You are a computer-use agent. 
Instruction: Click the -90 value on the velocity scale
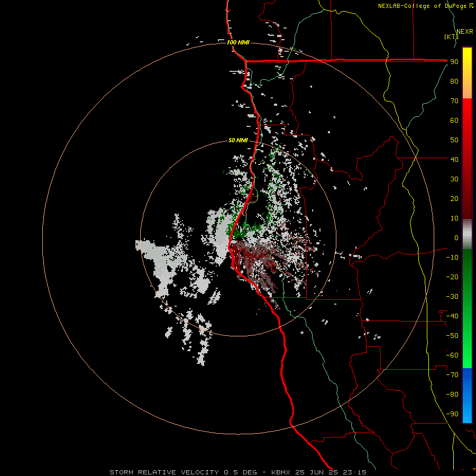452,414
